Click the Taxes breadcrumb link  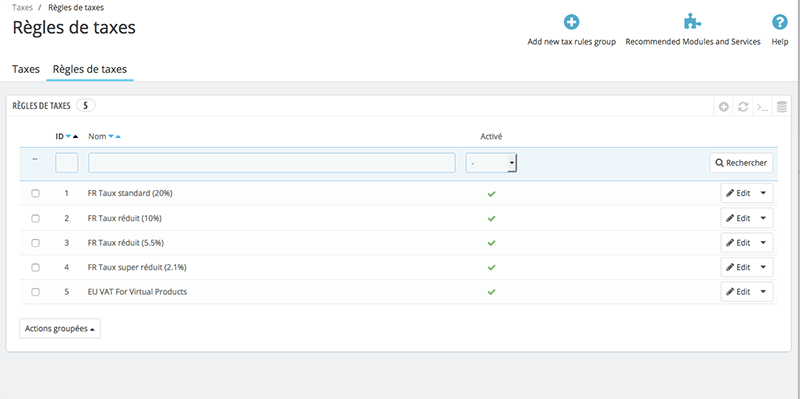(22, 8)
